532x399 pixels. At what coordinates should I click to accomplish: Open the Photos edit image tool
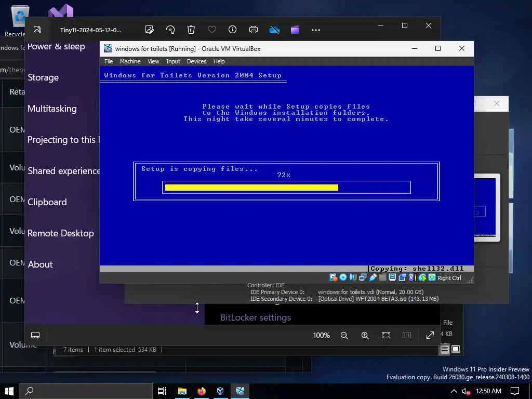pyautogui.click(x=149, y=30)
